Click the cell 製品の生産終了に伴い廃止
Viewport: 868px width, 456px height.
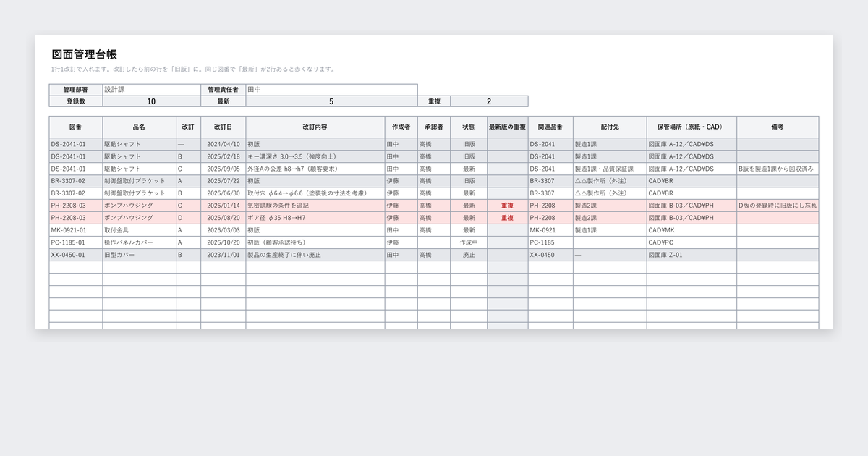tap(315, 255)
